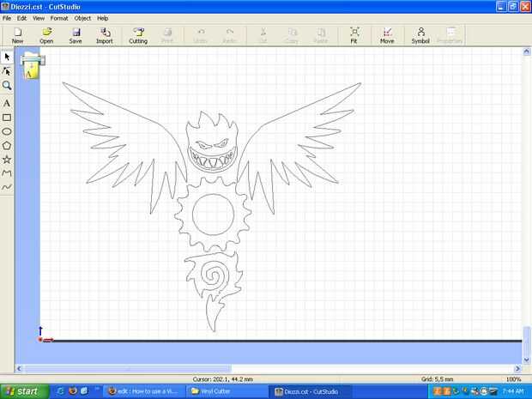The image size is (532, 399).
Task: Click the CutStudio taskbar button
Action: [x=311, y=391]
